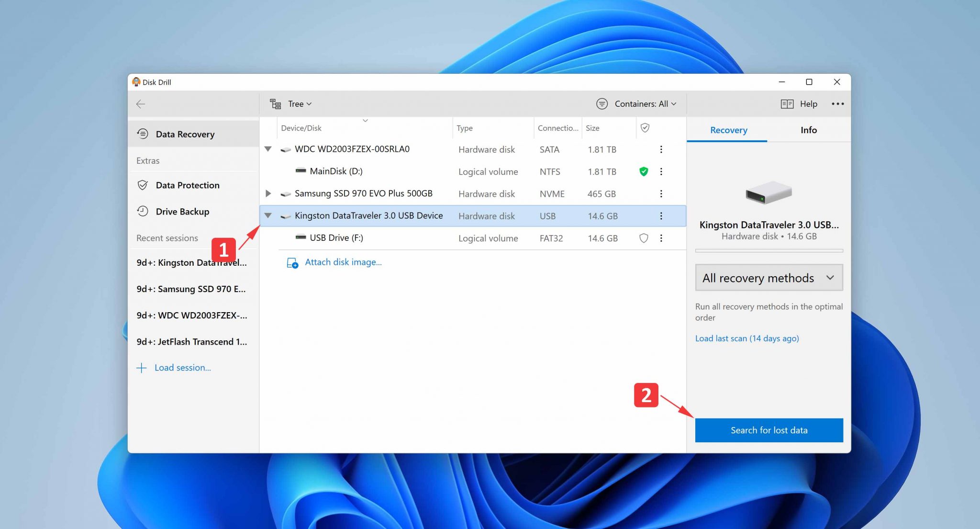Click the Device/Disk column sort chevron

click(365, 121)
